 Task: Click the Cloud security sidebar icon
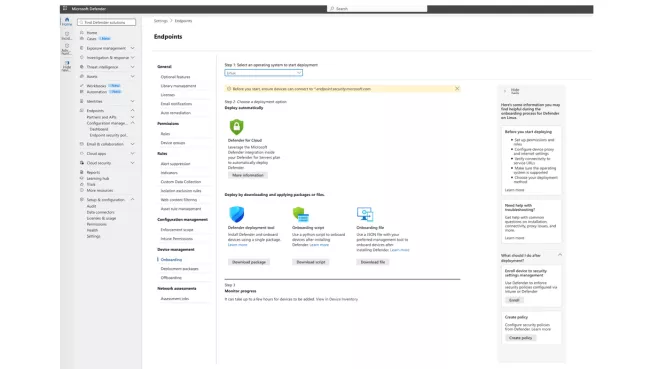click(82, 163)
